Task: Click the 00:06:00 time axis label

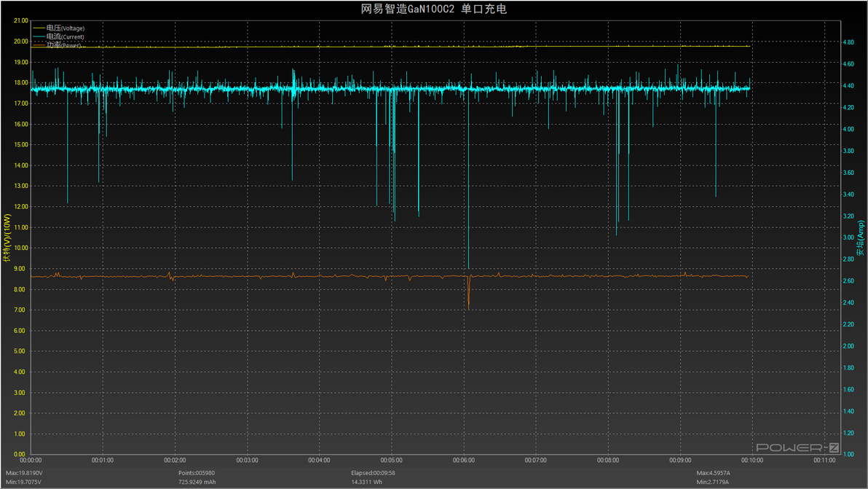Action: (463, 460)
